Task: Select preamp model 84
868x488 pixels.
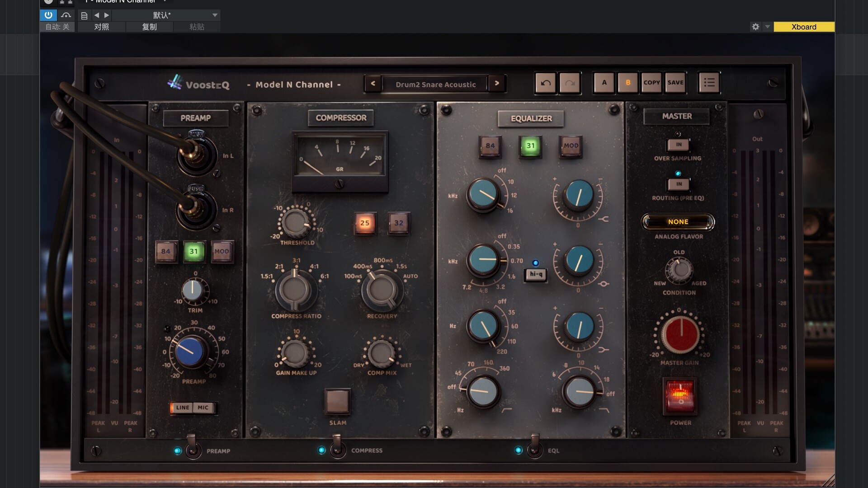Action: (x=166, y=251)
